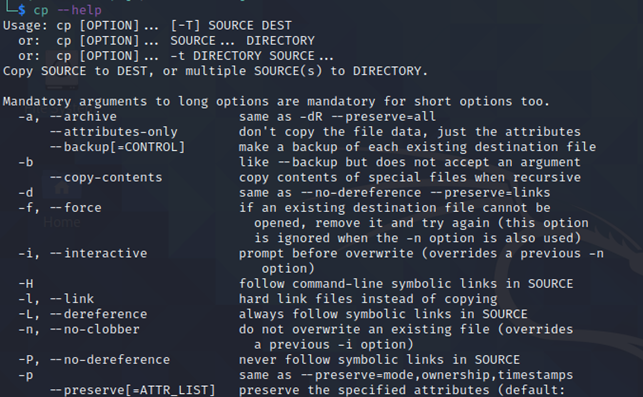Click the faint Home desktop icon label
This screenshot has height=397, width=643.
[62, 222]
